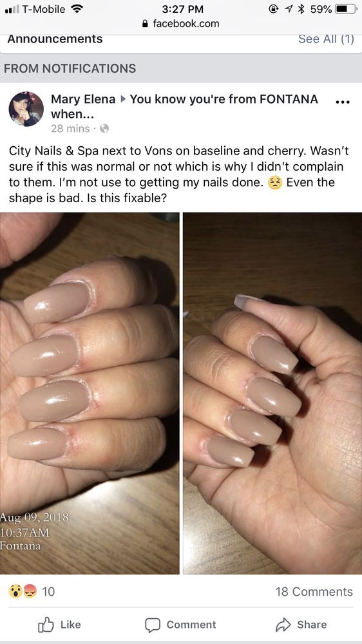Tap the lock icon in address bar
The width and height of the screenshot is (362, 644).
click(145, 24)
